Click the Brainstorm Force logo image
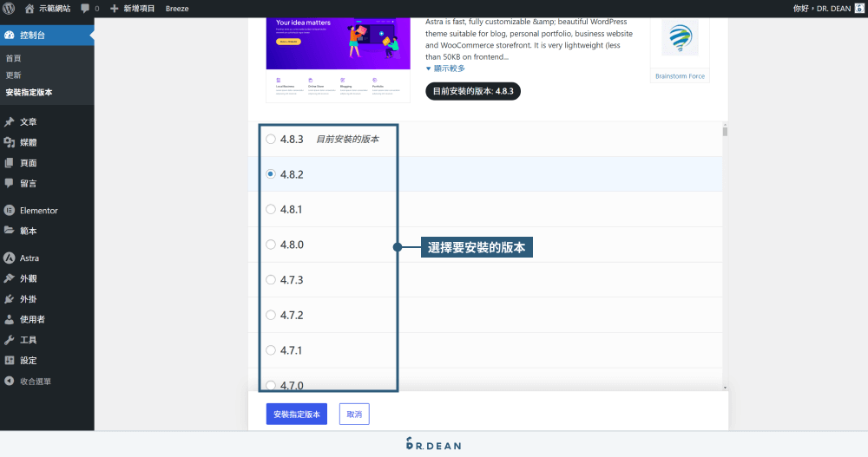Image resolution: width=868 pixels, height=457 pixels. [680, 39]
